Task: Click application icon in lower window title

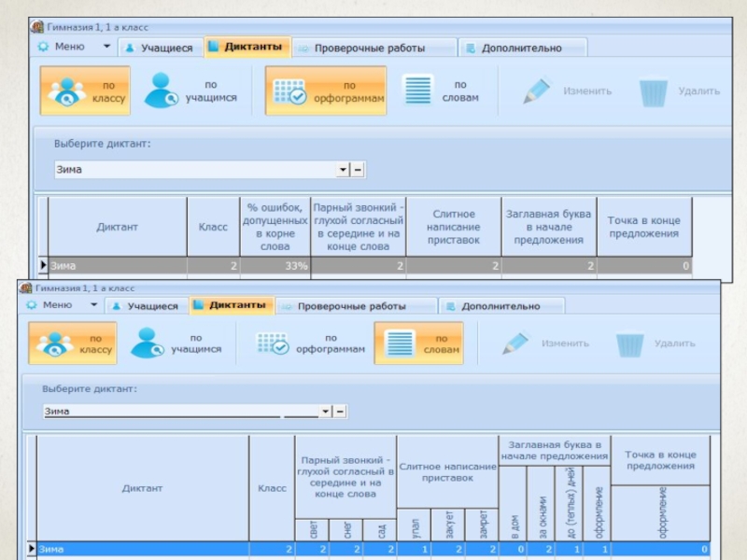Action: click(25, 287)
